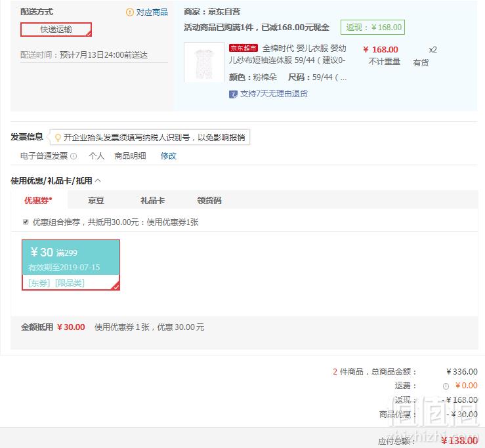Switch to the 领货码 tab
The image size is (485, 448).
(x=209, y=200)
